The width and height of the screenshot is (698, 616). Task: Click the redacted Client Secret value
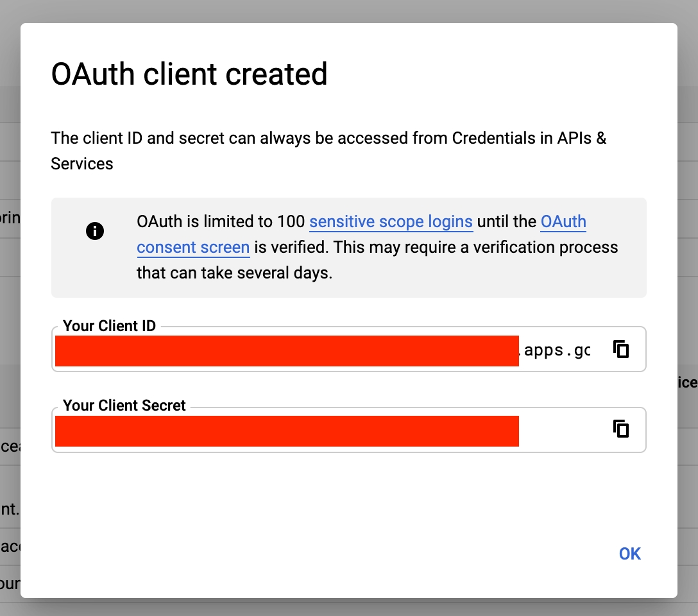pos(286,431)
